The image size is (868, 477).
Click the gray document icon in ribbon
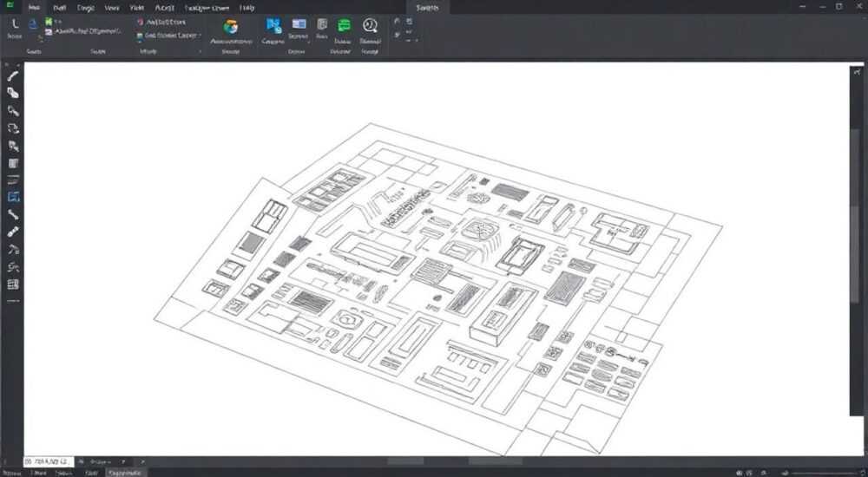coord(322,24)
